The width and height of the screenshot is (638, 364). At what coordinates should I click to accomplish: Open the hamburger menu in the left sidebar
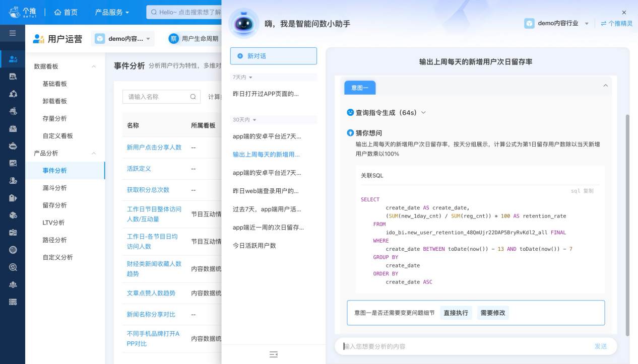12,34
